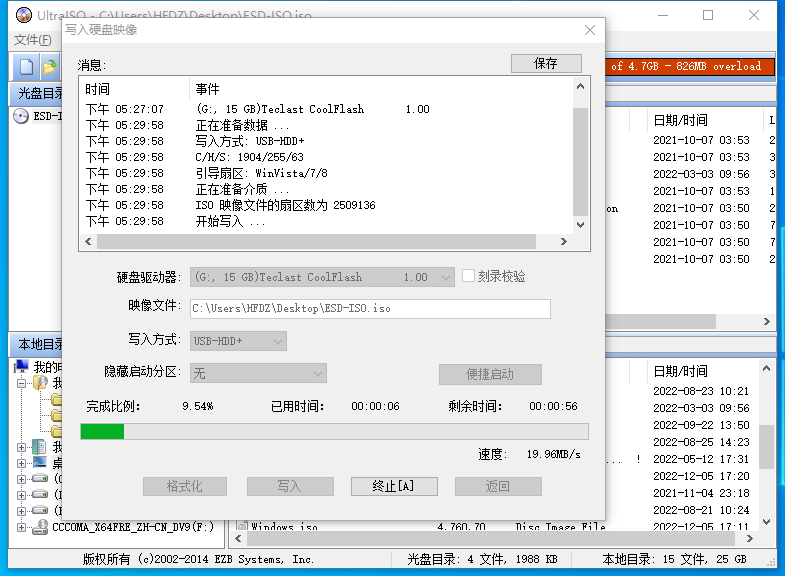This screenshot has width=785, height=576.
Task: Click local file date 2022-08-23 10:21
Action: [701, 391]
